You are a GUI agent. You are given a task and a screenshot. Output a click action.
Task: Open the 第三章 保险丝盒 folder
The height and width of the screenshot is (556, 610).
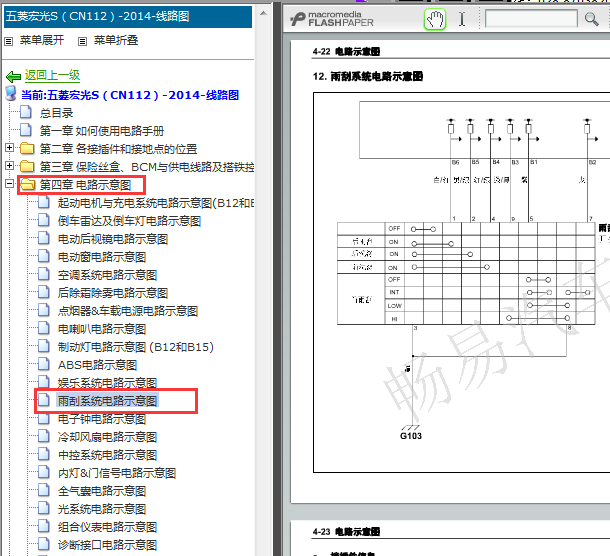tap(147, 167)
